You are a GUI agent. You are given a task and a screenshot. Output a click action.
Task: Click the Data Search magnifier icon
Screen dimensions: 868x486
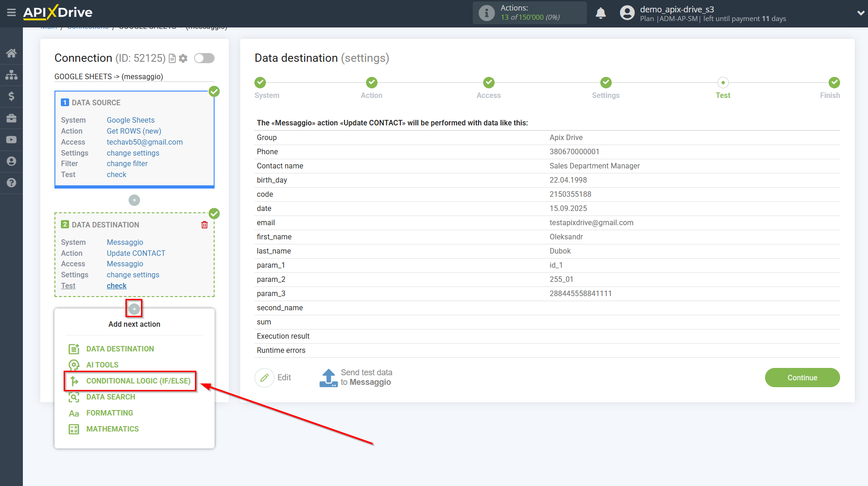coord(74,397)
